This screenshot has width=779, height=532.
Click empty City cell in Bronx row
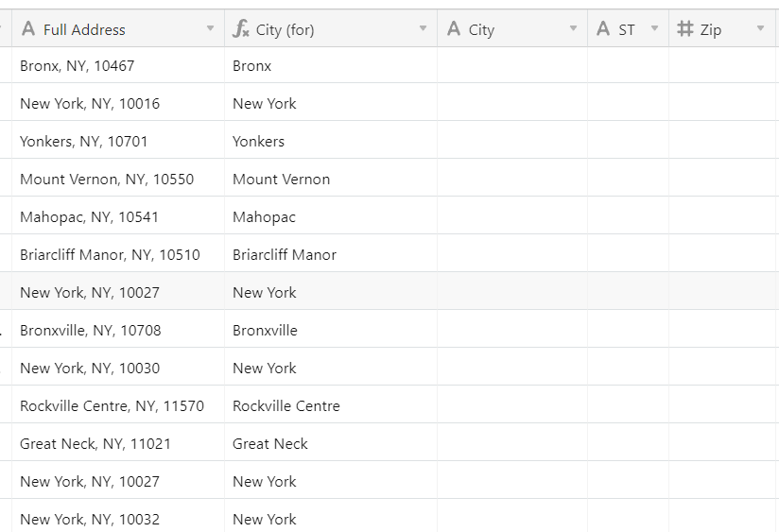pyautogui.click(x=512, y=65)
